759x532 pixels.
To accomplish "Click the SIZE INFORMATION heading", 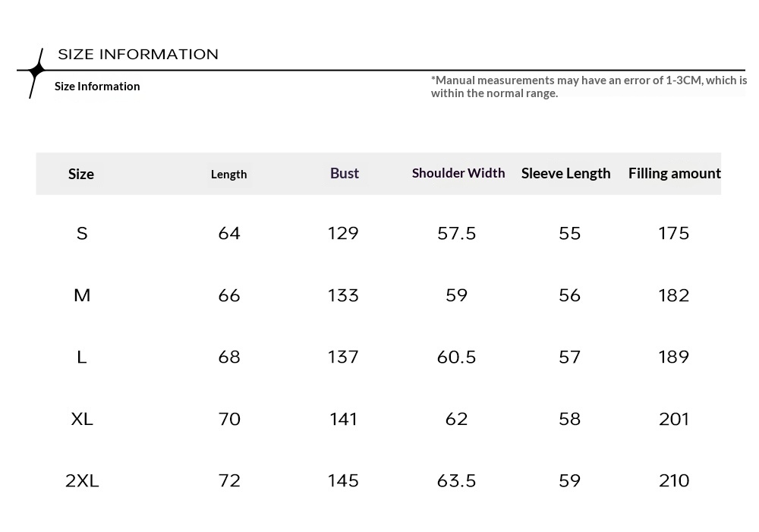I will pyautogui.click(x=138, y=55).
